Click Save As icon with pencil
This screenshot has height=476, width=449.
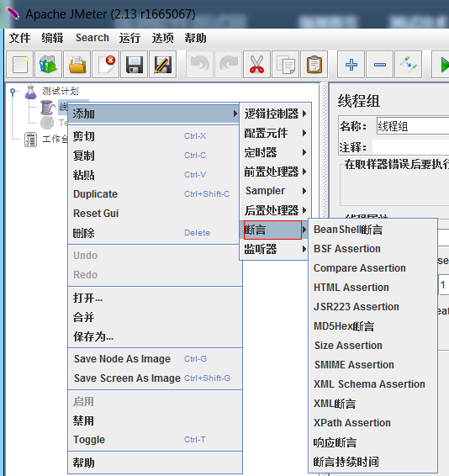163,65
